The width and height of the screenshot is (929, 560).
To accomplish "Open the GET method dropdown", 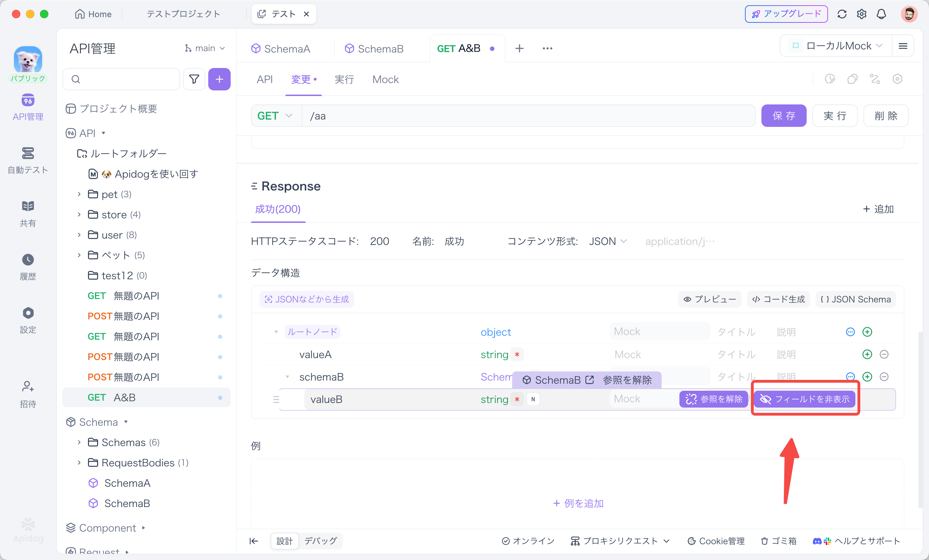I will point(275,116).
